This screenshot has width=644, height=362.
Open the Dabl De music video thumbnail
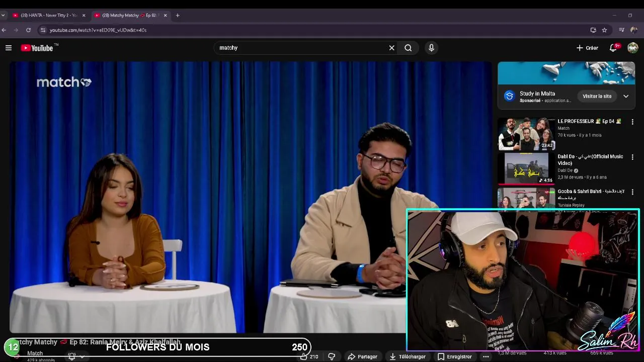526,168
